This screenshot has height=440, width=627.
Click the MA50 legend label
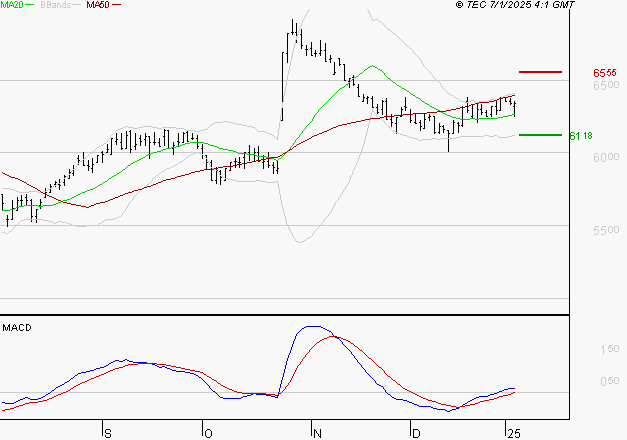tap(98, 5)
